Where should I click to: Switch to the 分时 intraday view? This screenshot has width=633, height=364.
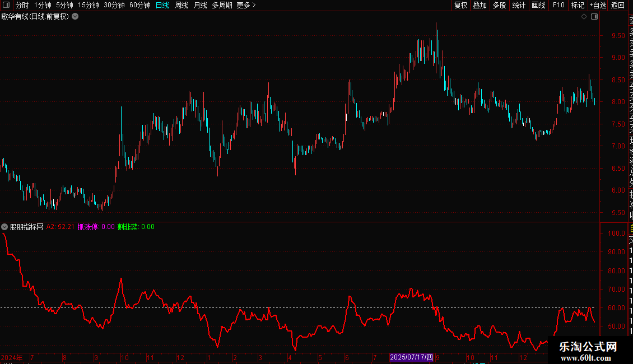22,5
